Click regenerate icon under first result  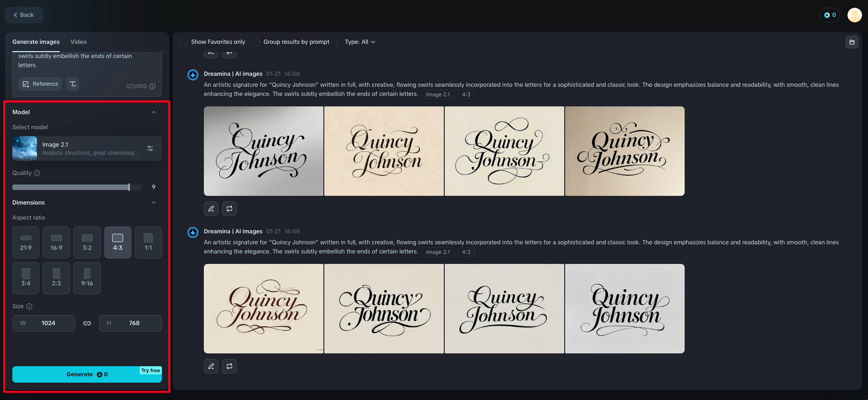[229, 209]
